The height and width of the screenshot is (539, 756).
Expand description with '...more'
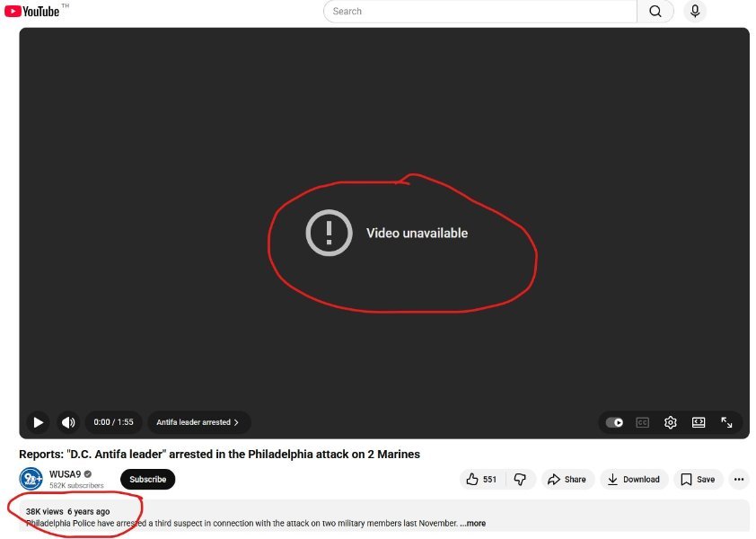(x=473, y=524)
